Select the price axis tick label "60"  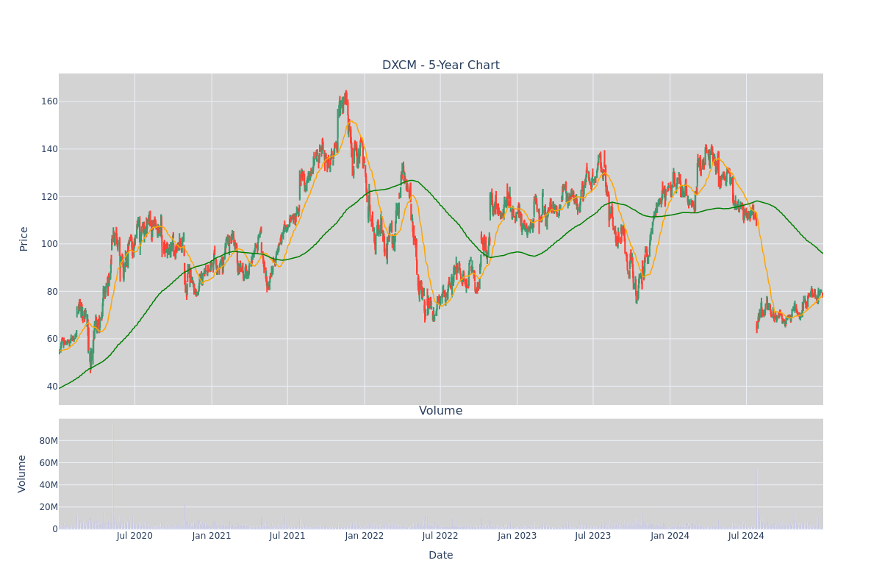click(x=51, y=339)
